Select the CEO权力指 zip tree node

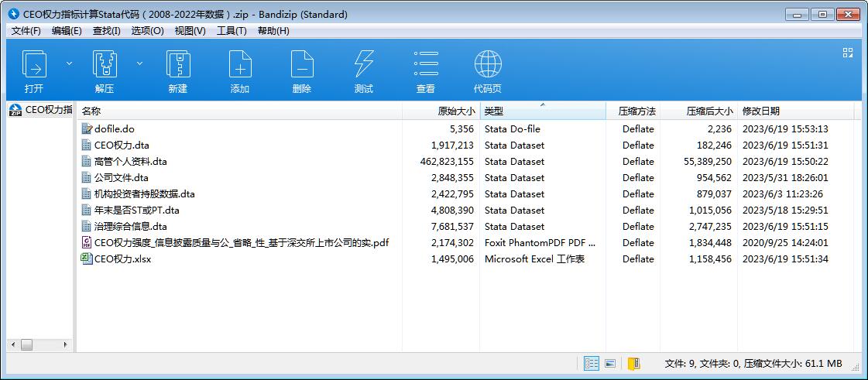tap(42, 110)
